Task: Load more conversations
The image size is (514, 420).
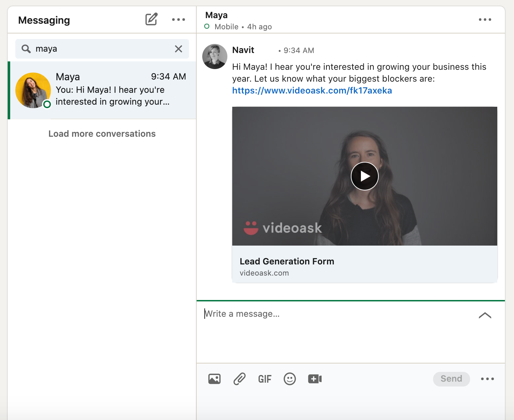Action: pyautogui.click(x=102, y=134)
